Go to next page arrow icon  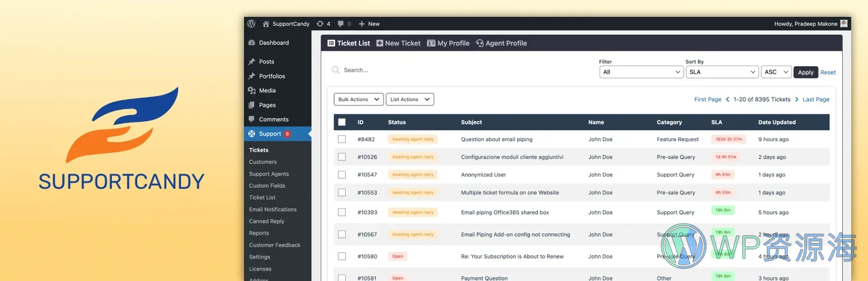pos(797,99)
